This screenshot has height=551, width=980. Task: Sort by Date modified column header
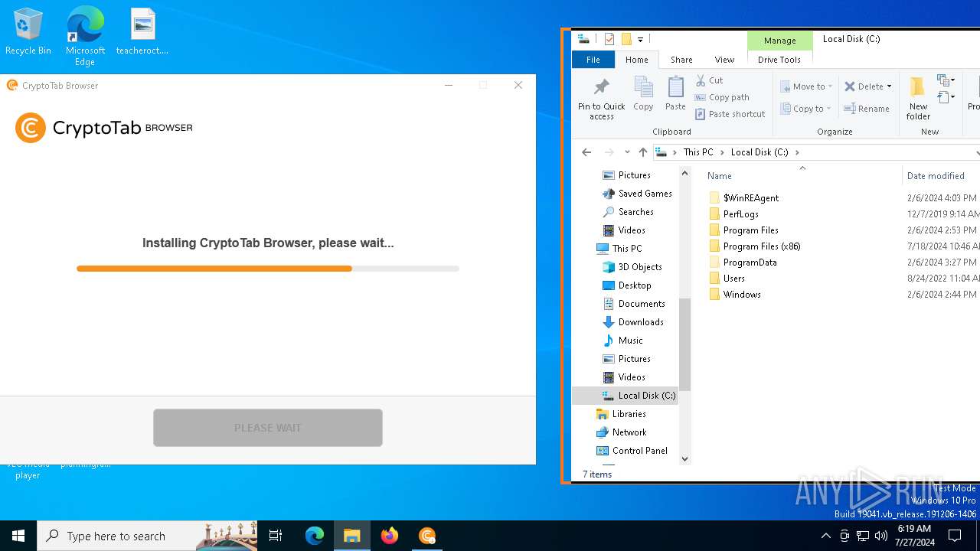click(x=936, y=176)
